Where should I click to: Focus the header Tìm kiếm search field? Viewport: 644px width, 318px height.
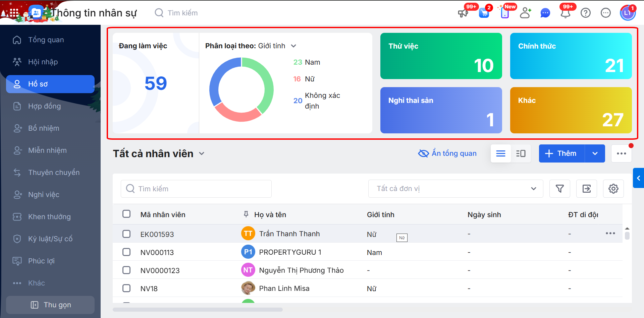[x=183, y=13]
